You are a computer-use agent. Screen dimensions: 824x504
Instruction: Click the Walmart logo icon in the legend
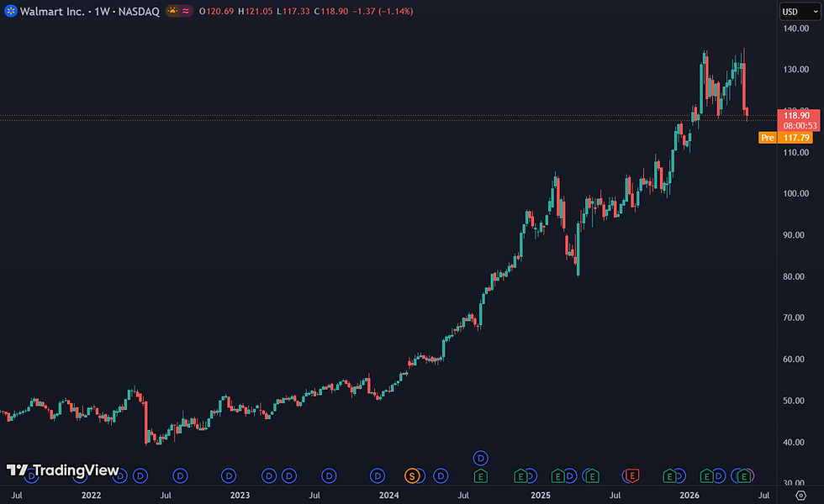pyautogui.click(x=10, y=11)
